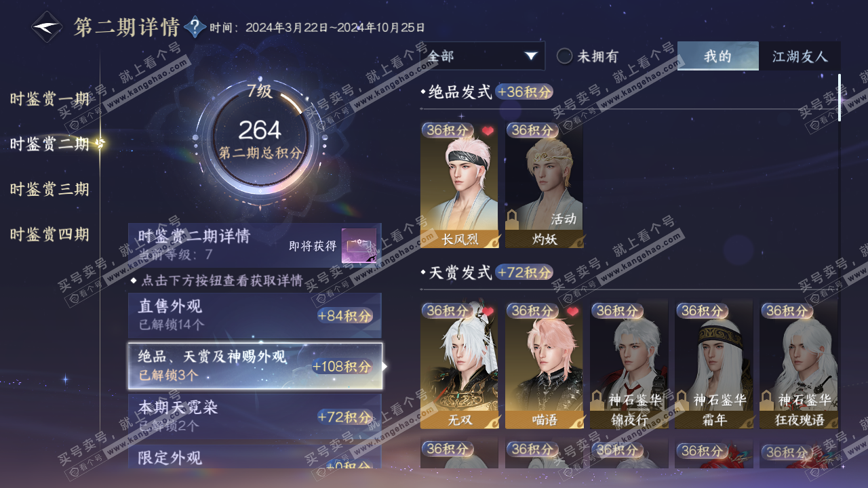Open the 全部 filter dropdown
The width and height of the screenshot is (868, 488).
pos(483,56)
